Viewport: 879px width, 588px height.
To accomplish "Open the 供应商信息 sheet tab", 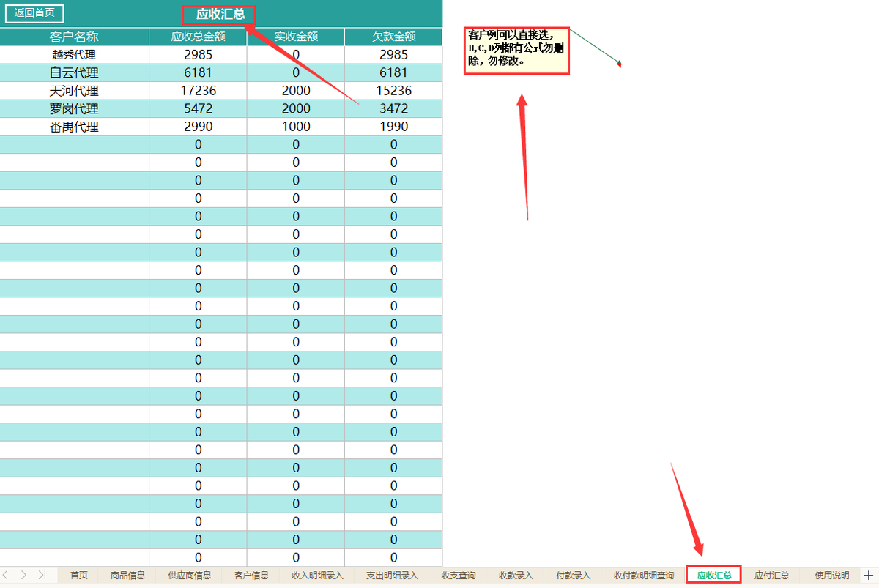I will 190,576.
